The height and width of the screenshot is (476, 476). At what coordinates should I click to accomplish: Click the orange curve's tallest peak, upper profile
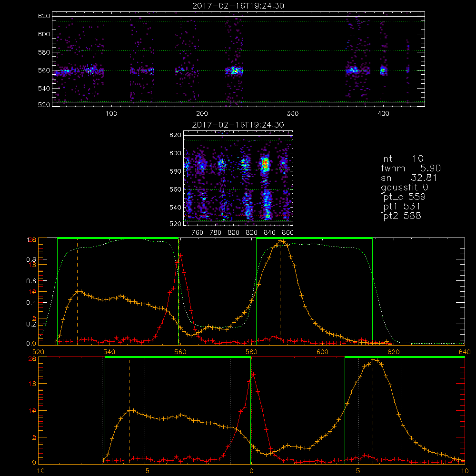281,241
